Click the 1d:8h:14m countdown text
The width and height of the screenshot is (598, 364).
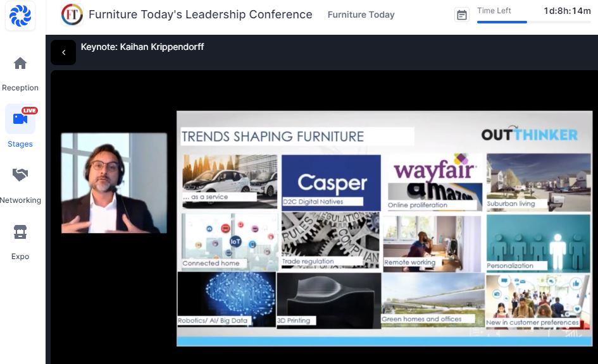pos(567,11)
